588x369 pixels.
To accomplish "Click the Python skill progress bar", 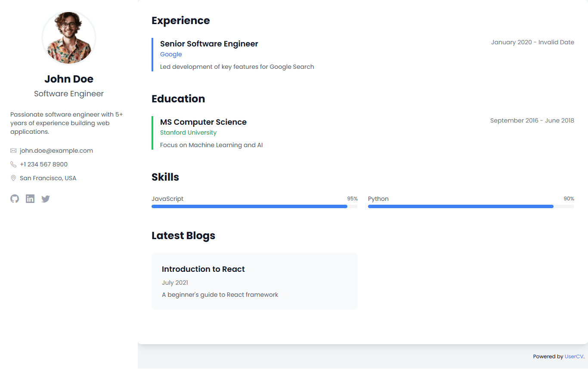I will pos(471,206).
